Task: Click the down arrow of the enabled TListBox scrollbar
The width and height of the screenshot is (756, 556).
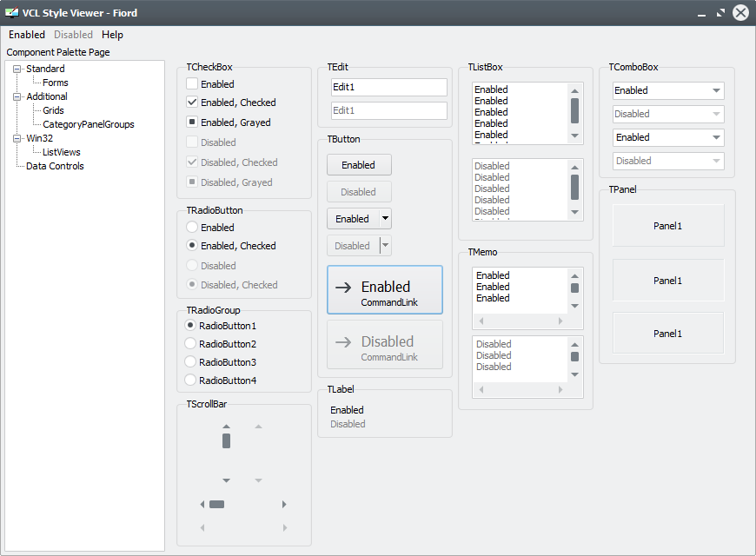Action: click(x=574, y=136)
